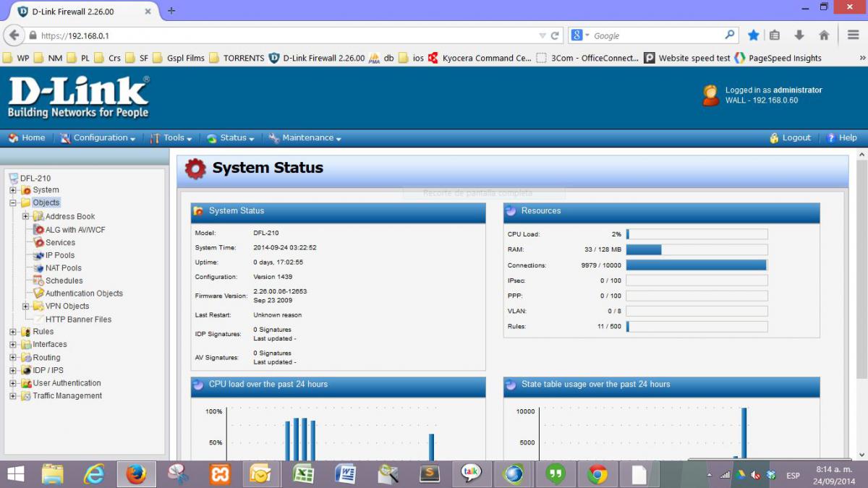This screenshot has height=488, width=868.
Task: Open Word from the taskbar
Action: (x=346, y=474)
